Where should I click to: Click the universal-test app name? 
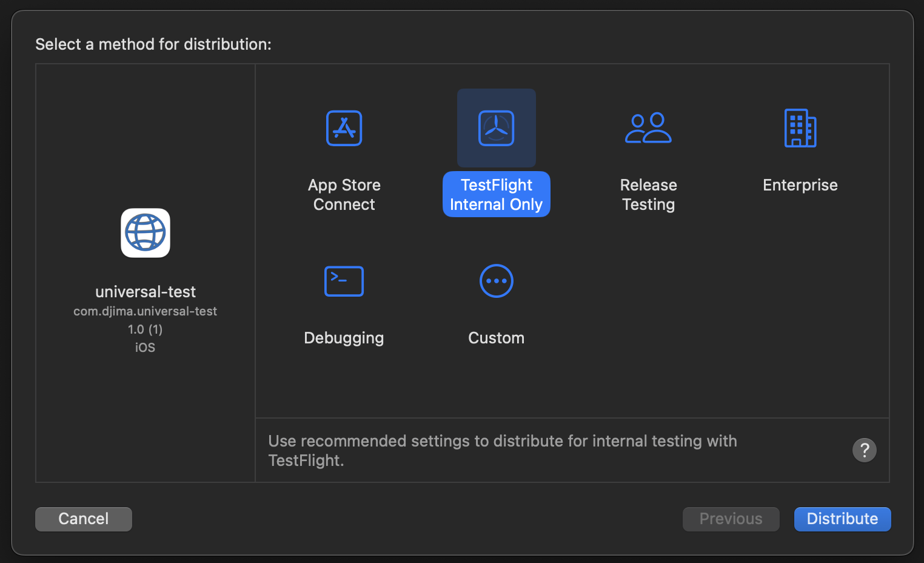(x=146, y=292)
